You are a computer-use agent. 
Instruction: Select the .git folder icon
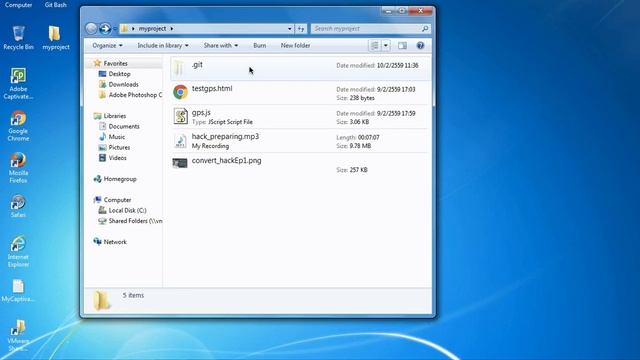pos(179,68)
